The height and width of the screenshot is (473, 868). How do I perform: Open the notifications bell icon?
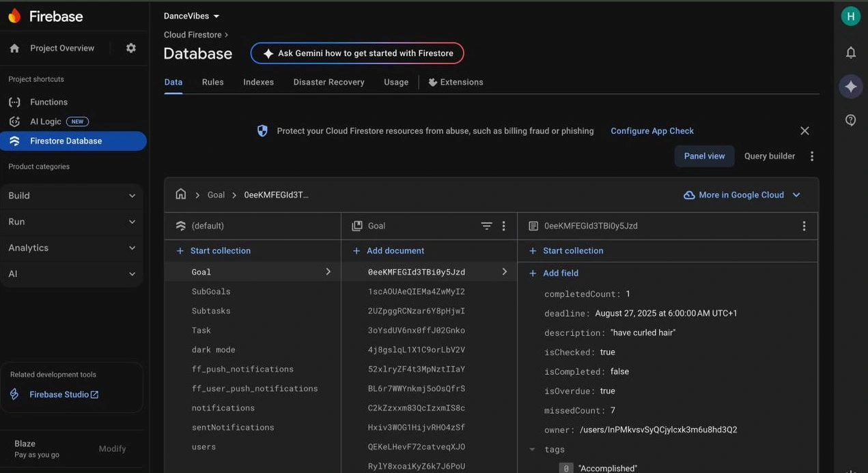(x=851, y=53)
